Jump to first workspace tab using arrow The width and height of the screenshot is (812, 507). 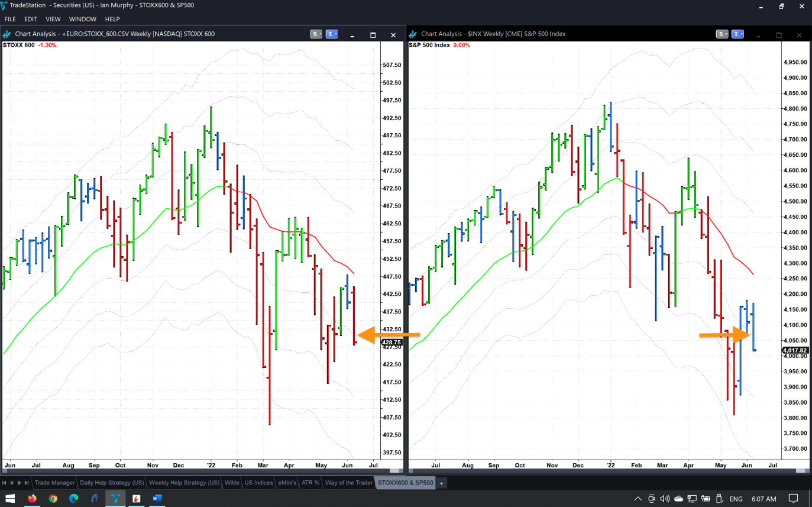[x=4, y=483]
